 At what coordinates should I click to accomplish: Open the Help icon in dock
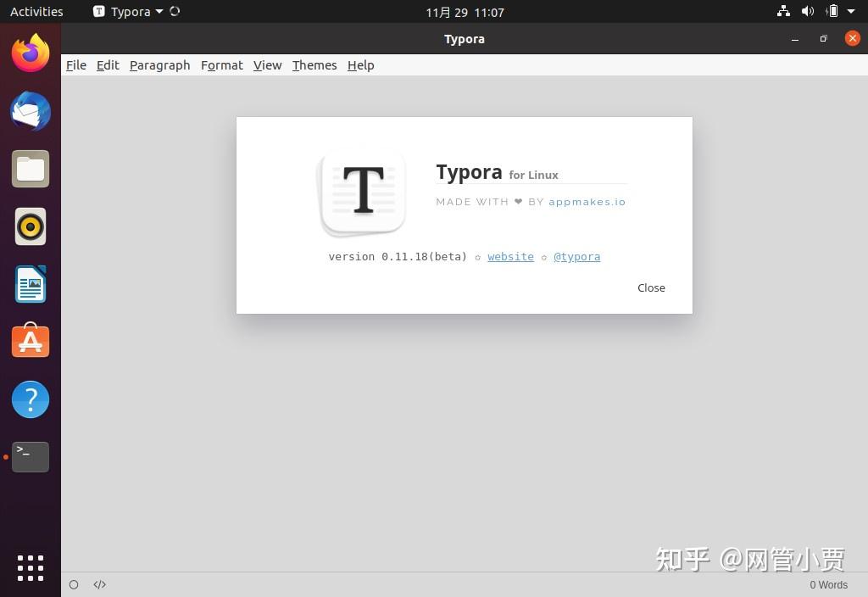click(x=31, y=399)
